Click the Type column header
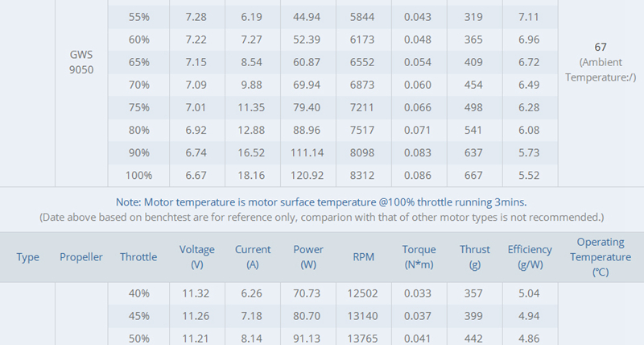Screen dimensions: 644x345 click(x=28, y=257)
